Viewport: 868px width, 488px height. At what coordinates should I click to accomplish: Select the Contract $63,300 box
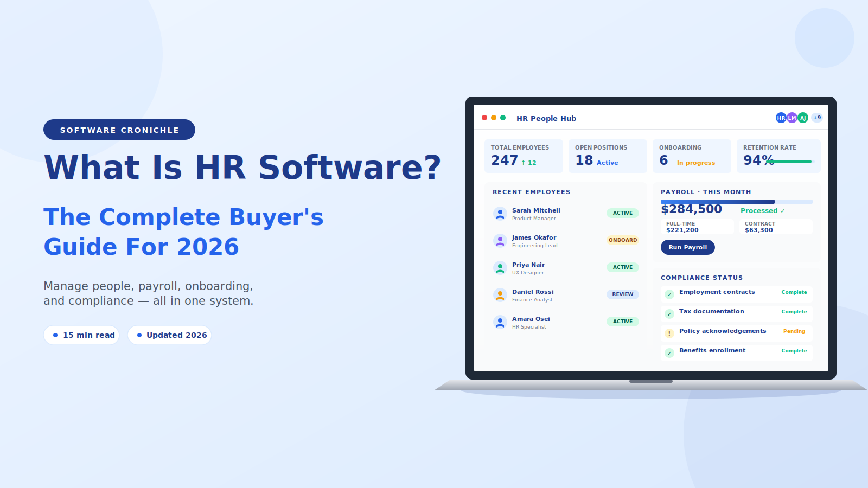click(x=776, y=227)
